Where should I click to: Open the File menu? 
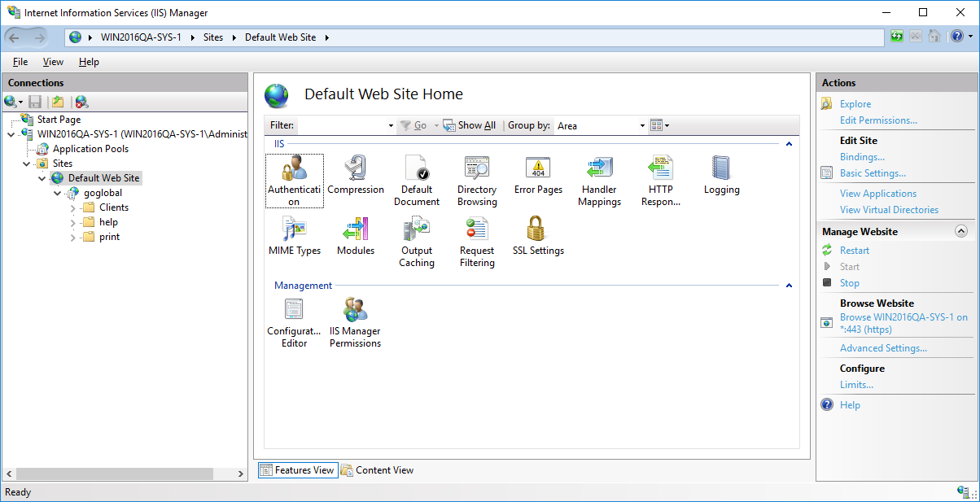pos(20,62)
